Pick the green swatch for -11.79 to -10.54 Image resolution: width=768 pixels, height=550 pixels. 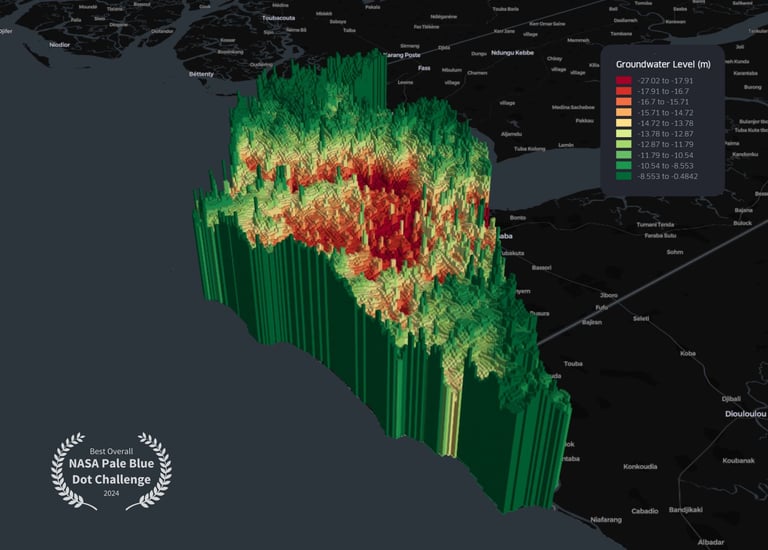(624, 155)
